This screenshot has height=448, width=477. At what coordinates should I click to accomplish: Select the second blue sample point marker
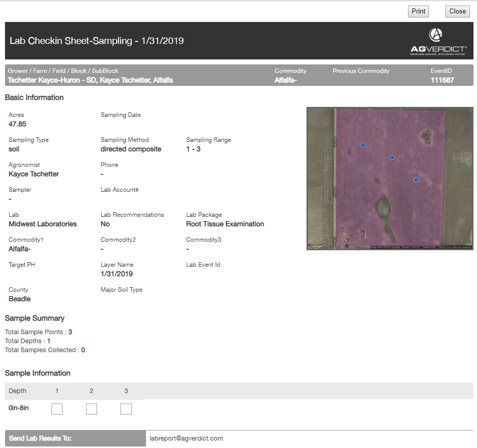coord(391,157)
